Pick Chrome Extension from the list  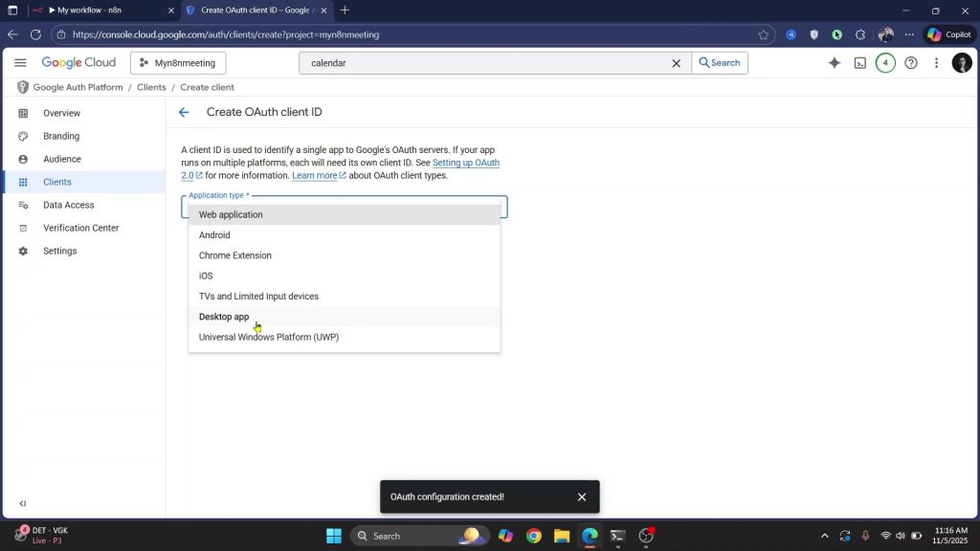[x=235, y=255]
